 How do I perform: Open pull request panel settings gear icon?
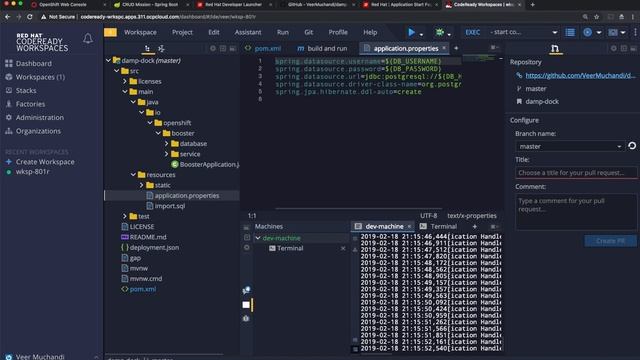point(613,48)
